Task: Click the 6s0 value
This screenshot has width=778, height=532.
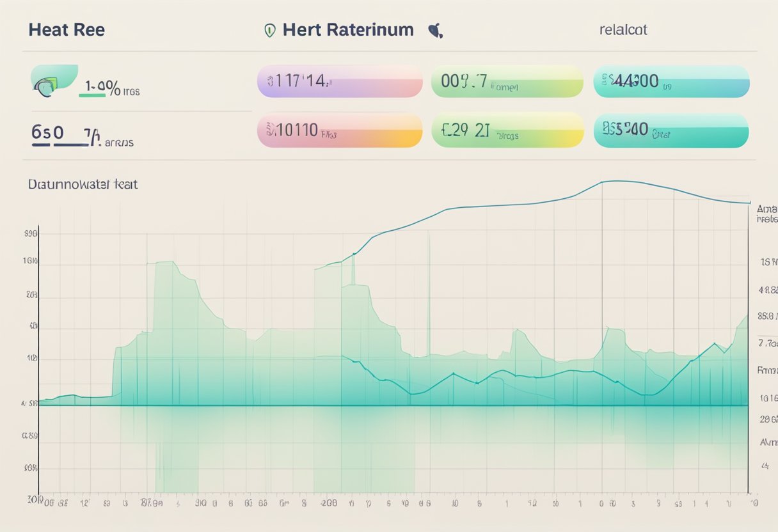Action: coord(47,132)
